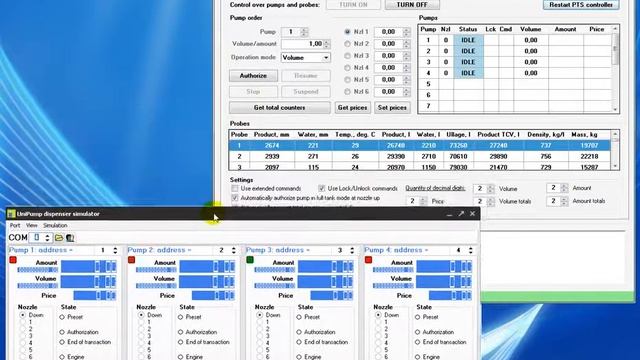Adjust Amount decimal digits spinner
The height and width of the screenshot is (360, 640).
tap(564, 188)
